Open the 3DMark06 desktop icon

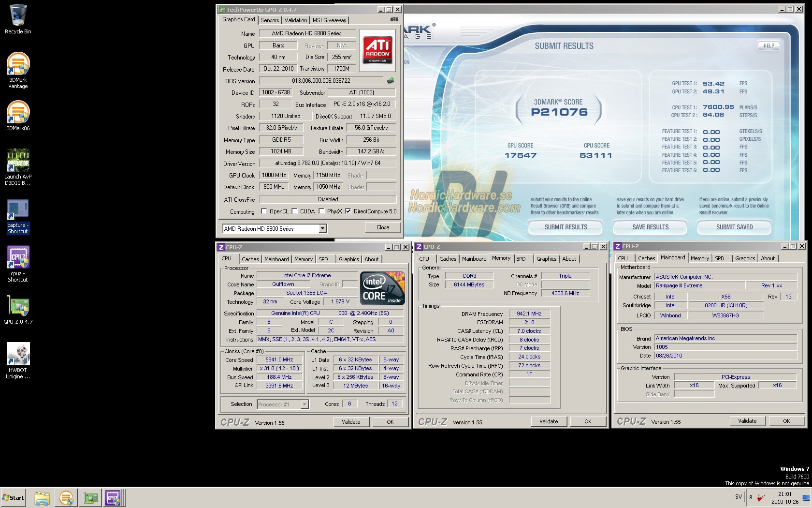point(18,113)
